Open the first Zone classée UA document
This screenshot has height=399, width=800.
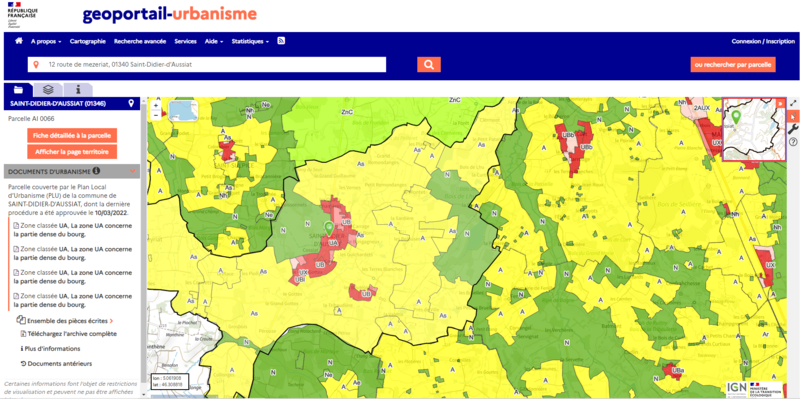tap(72, 230)
